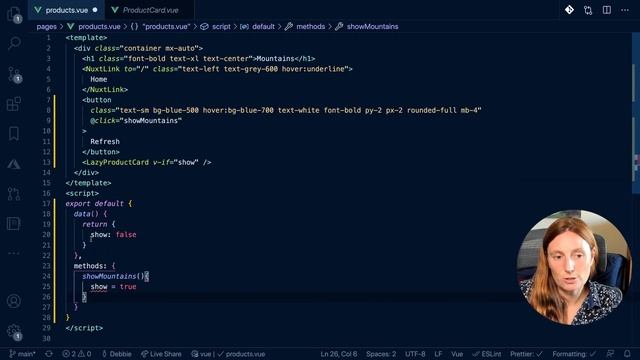Screen dimensions: 640x360
Task: Close the unsaved products.vue tab dot
Action: [95, 10]
